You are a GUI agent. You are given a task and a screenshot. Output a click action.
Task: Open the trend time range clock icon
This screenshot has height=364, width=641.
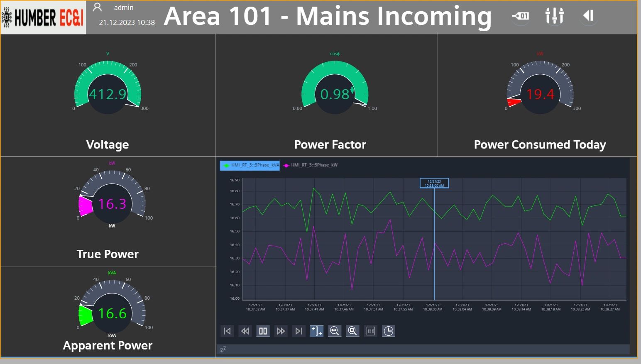click(x=388, y=331)
